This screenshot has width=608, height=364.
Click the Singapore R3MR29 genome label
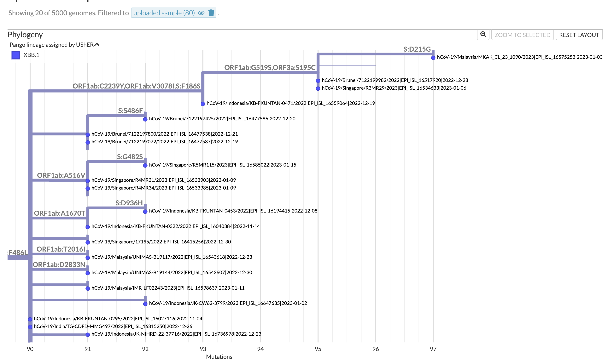point(394,88)
